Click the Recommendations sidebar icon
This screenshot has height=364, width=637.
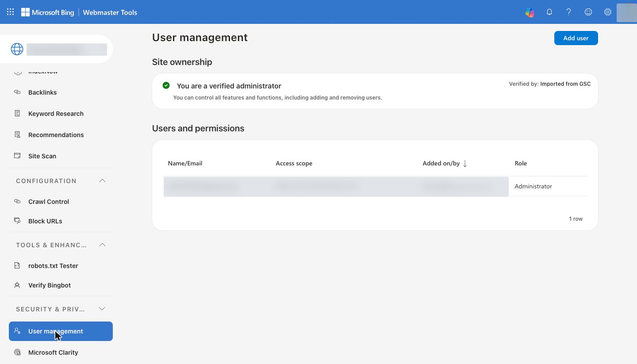[x=17, y=134]
